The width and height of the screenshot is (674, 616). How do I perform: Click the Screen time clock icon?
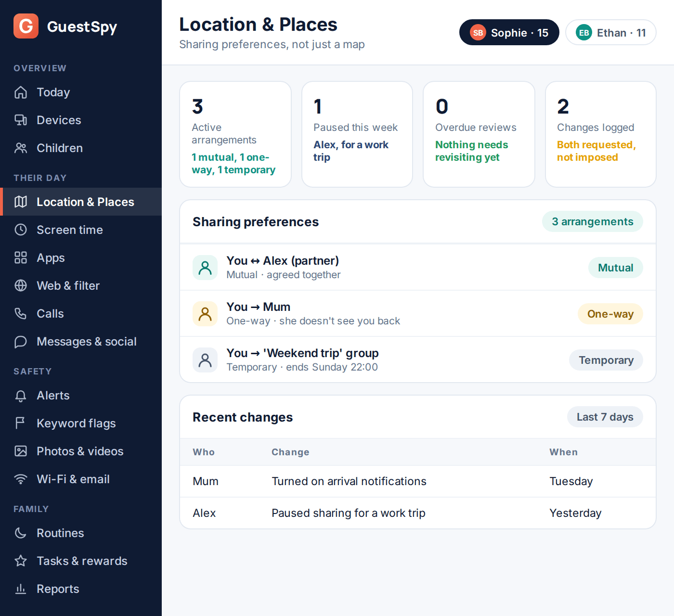[x=21, y=230]
